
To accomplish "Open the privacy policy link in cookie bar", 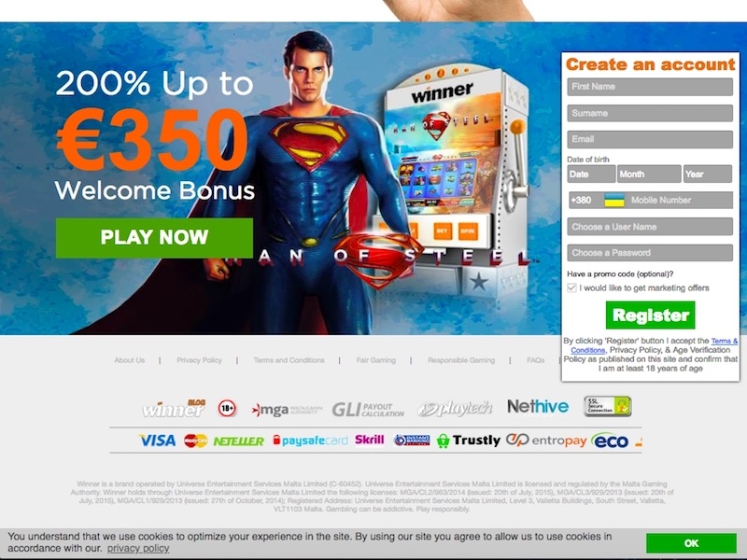I will 138,549.
